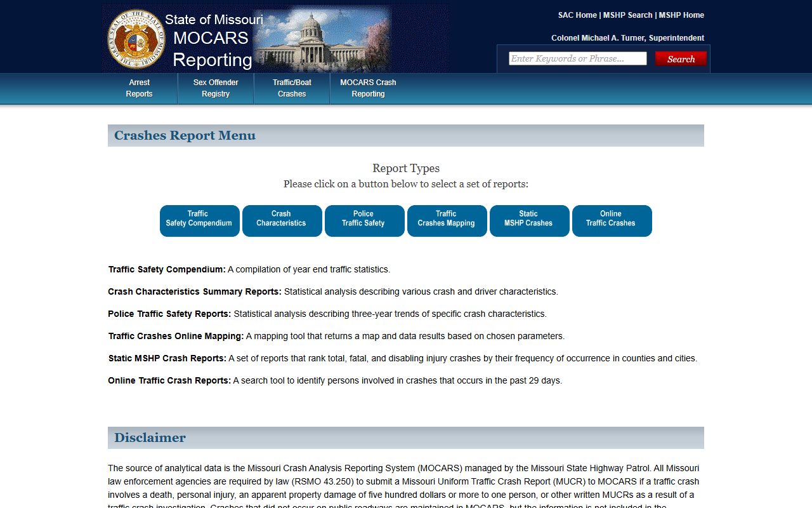Viewport: 812px width, 508px height.
Task: Click 'Traffic Crashes Online Mapping:' label
Action: [176, 336]
